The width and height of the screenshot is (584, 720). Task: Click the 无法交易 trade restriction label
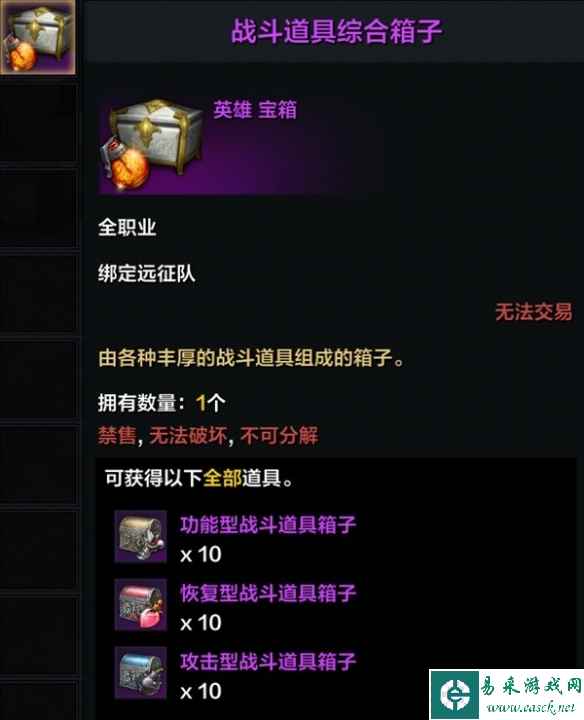tap(534, 312)
